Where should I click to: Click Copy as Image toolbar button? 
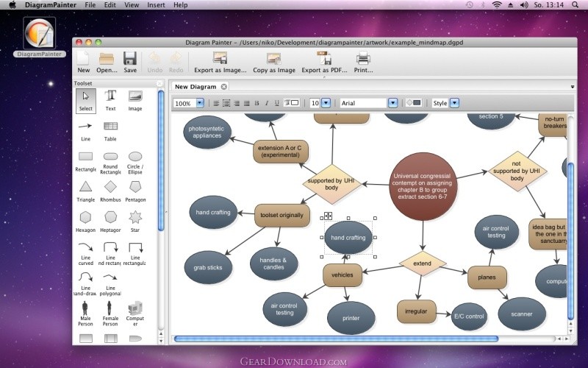click(x=274, y=63)
